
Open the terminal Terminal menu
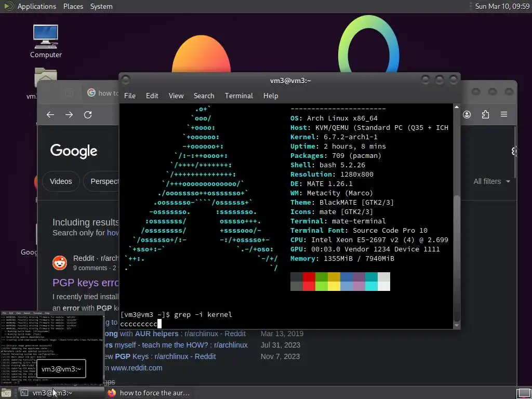[238, 96]
